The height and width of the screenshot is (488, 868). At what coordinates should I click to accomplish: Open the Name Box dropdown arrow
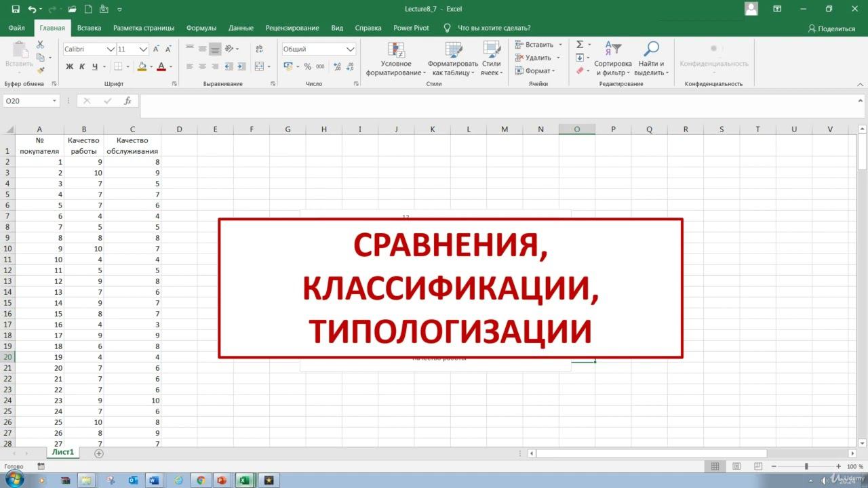pyautogui.click(x=54, y=101)
